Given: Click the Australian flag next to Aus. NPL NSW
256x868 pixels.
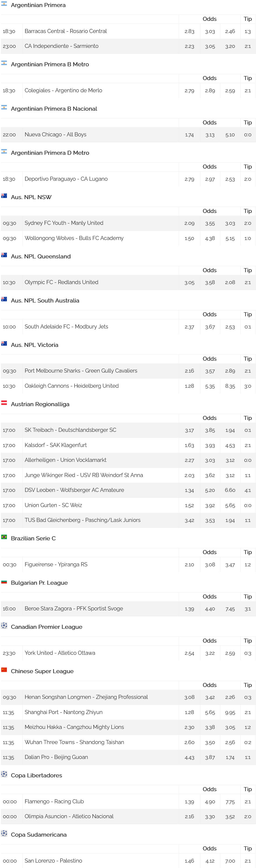Looking at the screenshot, I should click(4, 196).
